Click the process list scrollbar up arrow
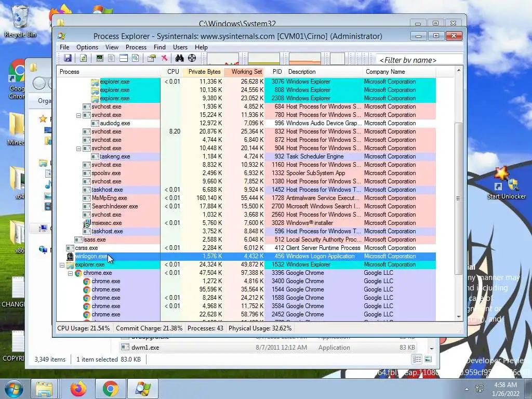 pyautogui.click(x=458, y=71)
